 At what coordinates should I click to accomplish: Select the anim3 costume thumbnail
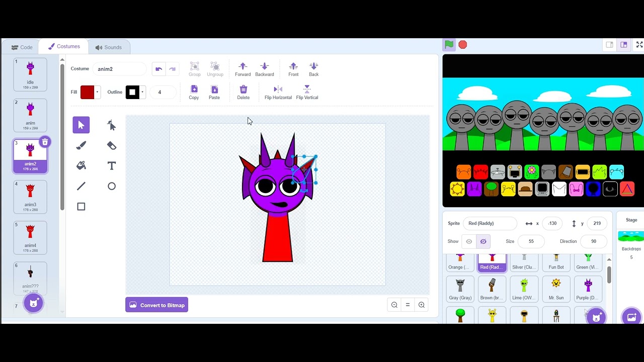pyautogui.click(x=30, y=197)
